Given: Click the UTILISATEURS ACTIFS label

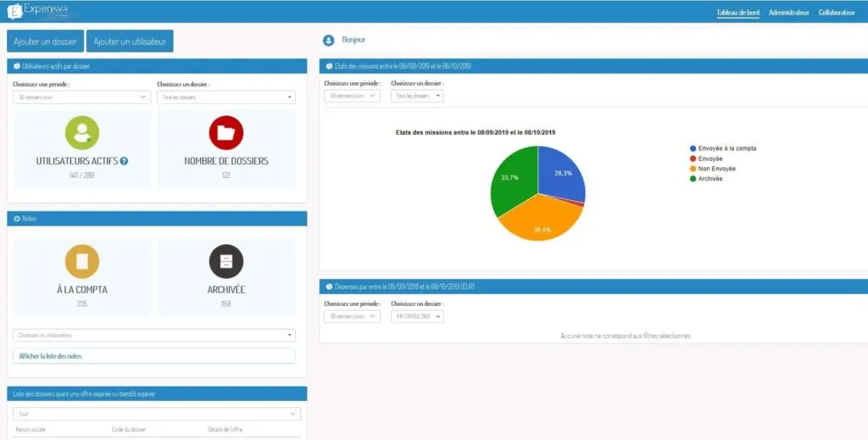Looking at the screenshot, I should pos(77,161).
